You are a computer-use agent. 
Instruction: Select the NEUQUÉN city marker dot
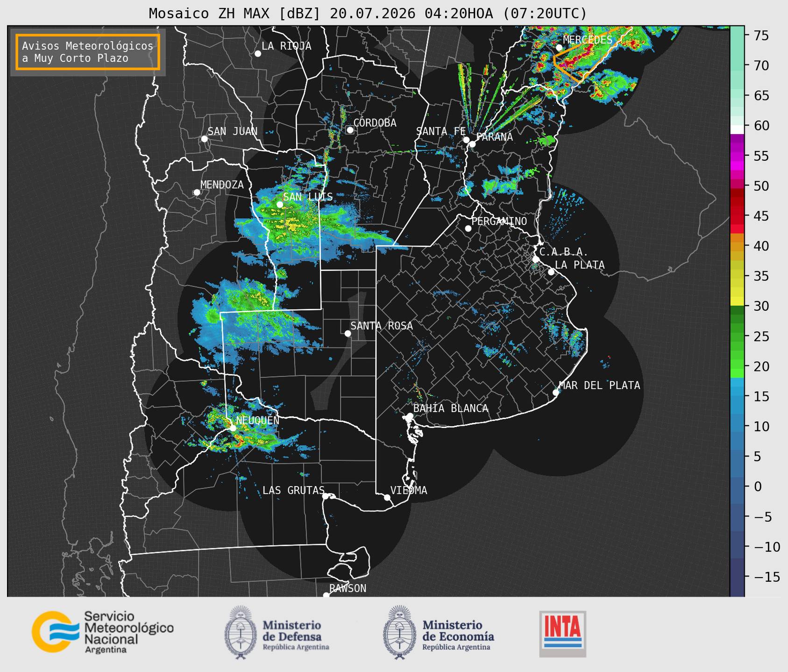(x=233, y=428)
